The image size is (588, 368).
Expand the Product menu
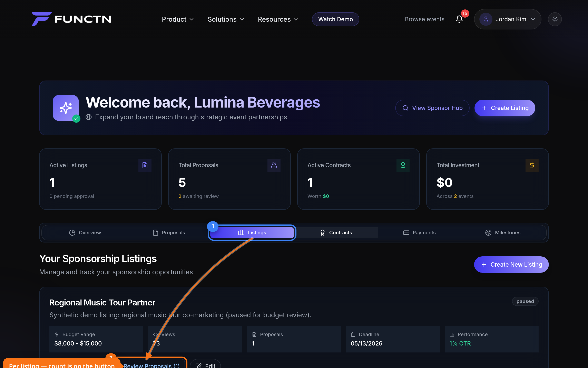(x=178, y=19)
